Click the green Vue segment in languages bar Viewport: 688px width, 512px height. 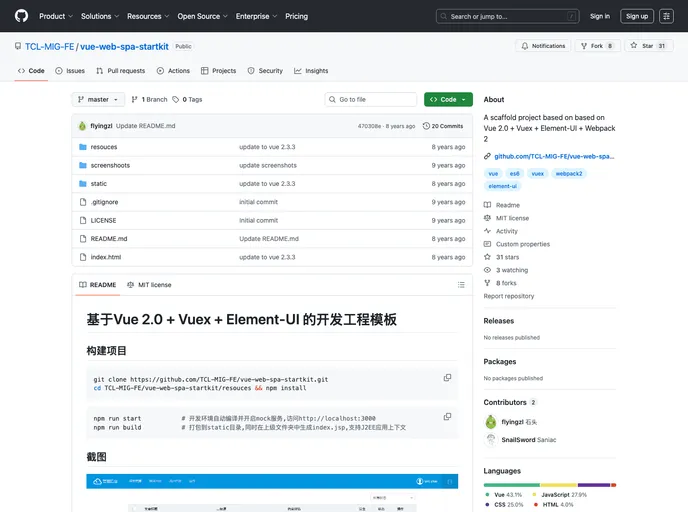pos(512,485)
